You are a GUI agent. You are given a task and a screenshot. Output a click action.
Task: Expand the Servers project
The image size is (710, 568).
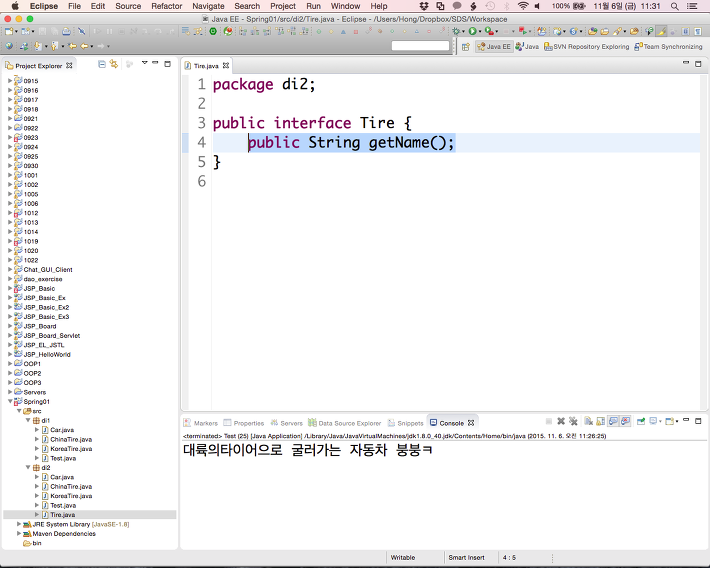(x=10, y=392)
